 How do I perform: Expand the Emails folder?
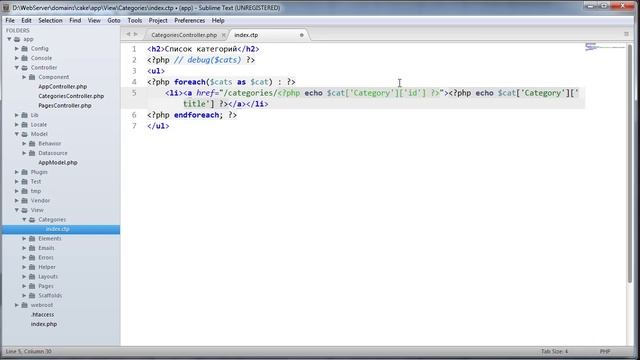(x=24, y=248)
